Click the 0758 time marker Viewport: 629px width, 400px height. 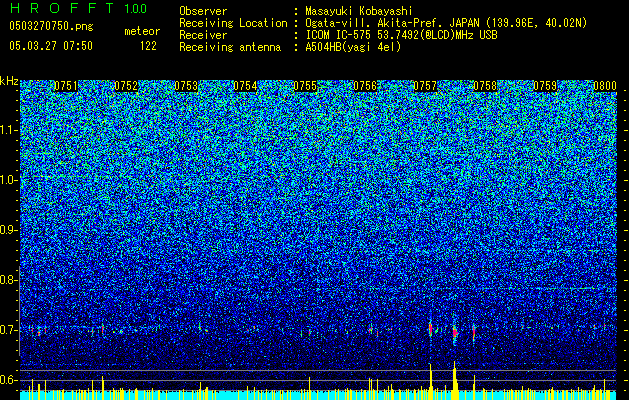(x=485, y=86)
